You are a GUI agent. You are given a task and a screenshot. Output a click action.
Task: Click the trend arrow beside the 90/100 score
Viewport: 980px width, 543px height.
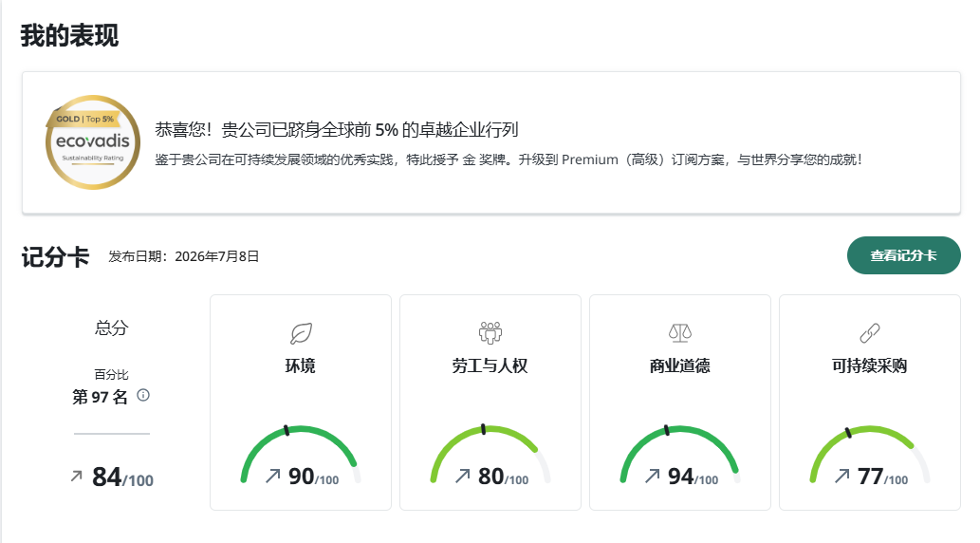tap(272, 476)
